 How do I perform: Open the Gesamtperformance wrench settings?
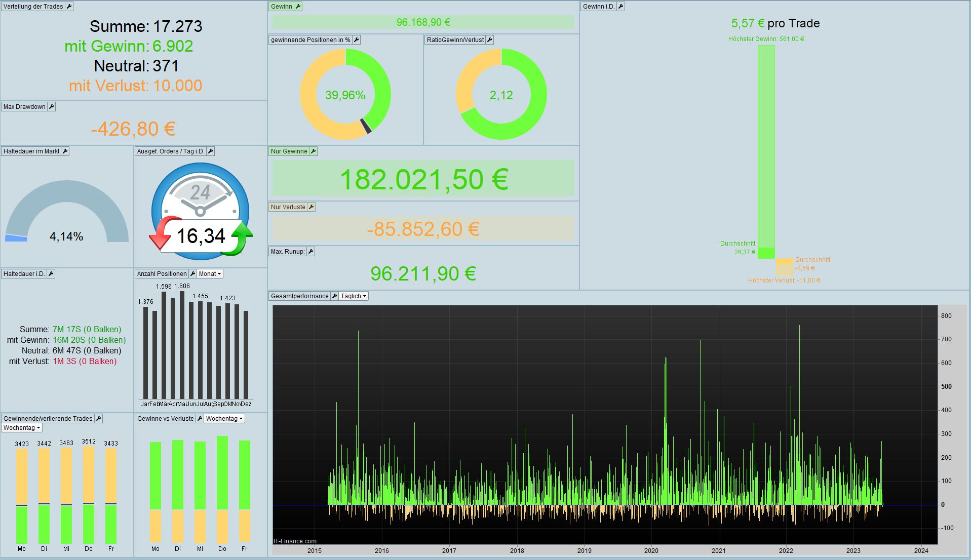[x=334, y=296]
